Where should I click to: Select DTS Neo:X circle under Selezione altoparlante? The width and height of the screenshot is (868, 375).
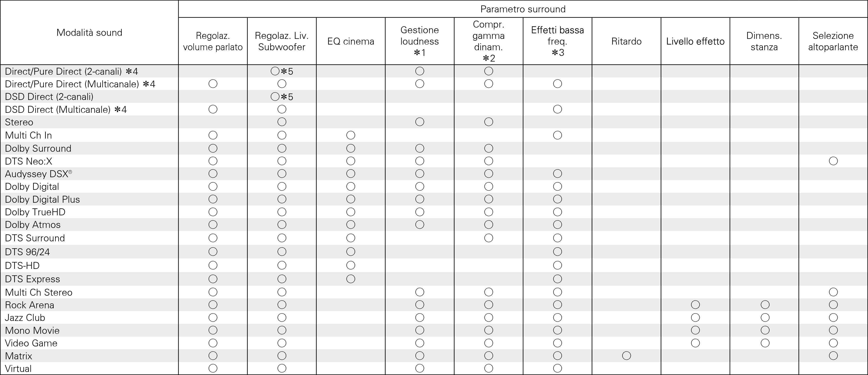point(833,161)
